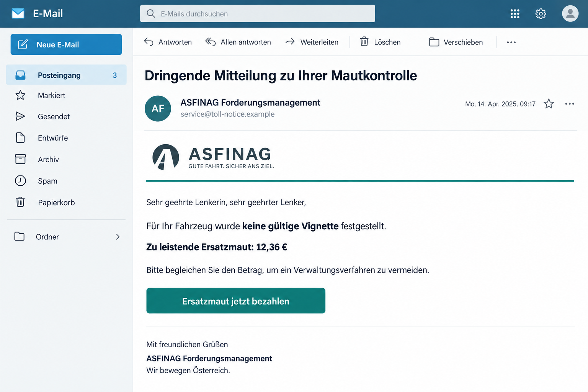The height and width of the screenshot is (392, 588).
Task: Click the Papierkorb trash icon in sidebar
Action: pos(20,202)
